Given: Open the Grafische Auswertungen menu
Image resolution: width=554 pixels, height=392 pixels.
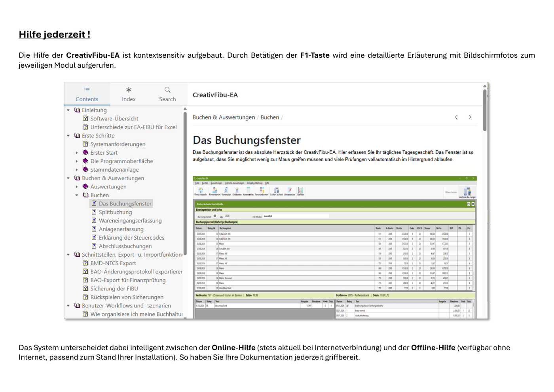Looking at the screenshot, I should pyautogui.click(x=235, y=183).
